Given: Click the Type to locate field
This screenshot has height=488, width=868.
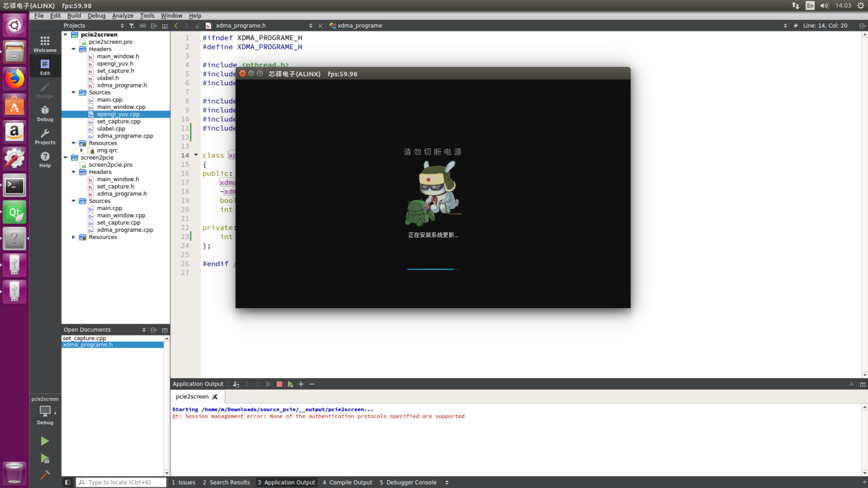Looking at the screenshot, I should coord(121,483).
